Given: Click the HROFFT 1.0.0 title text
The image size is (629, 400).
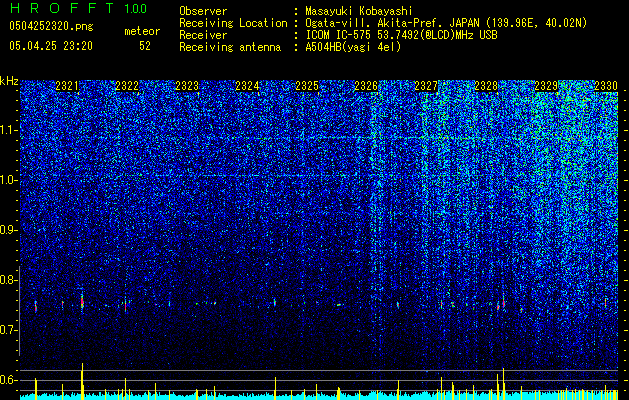Looking at the screenshot, I should [x=78, y=9].
